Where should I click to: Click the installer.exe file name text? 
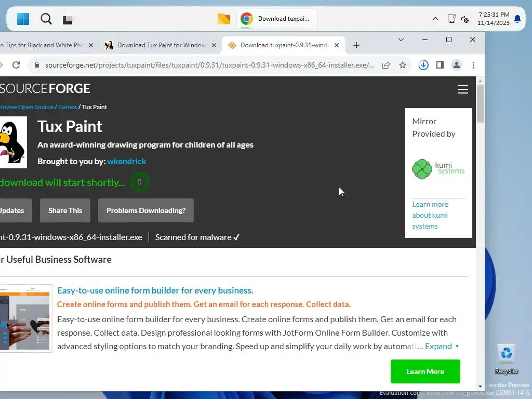tap(71, 237)
